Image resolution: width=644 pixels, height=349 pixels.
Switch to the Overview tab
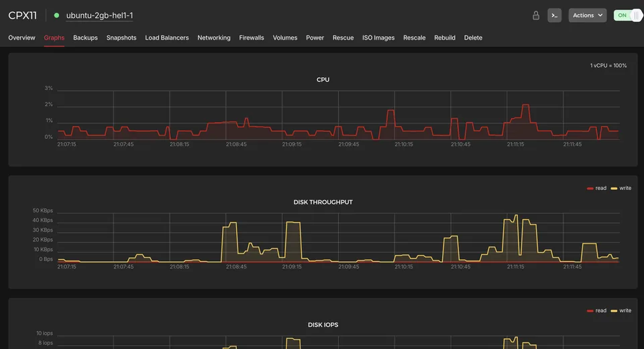21,38
